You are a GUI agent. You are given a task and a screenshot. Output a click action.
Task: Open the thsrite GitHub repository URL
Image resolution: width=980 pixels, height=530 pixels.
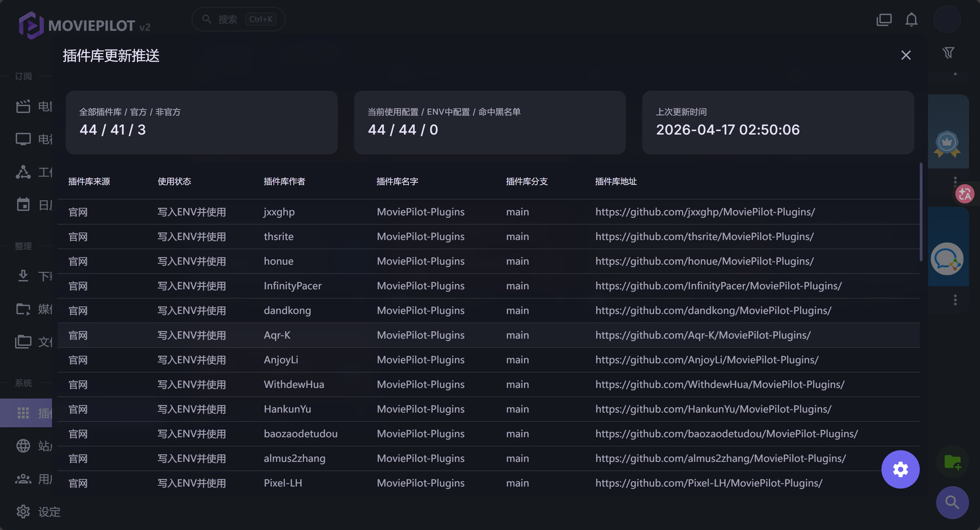point(704,236)
